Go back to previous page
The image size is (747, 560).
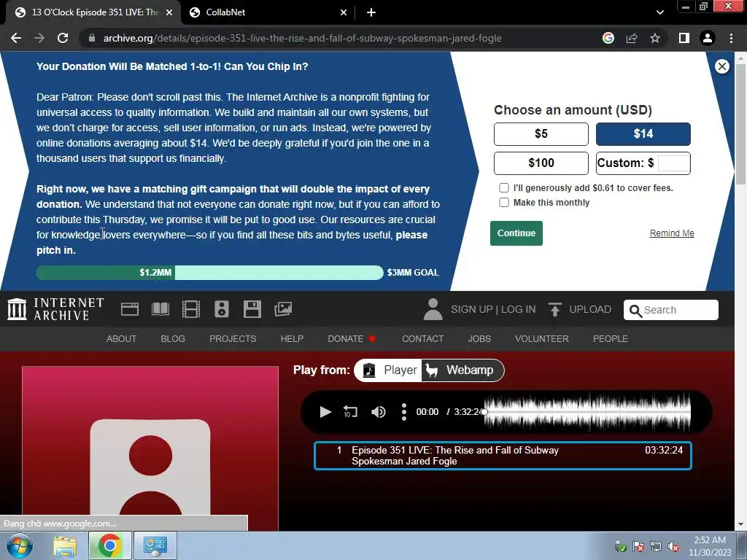(x=16, y=38)
